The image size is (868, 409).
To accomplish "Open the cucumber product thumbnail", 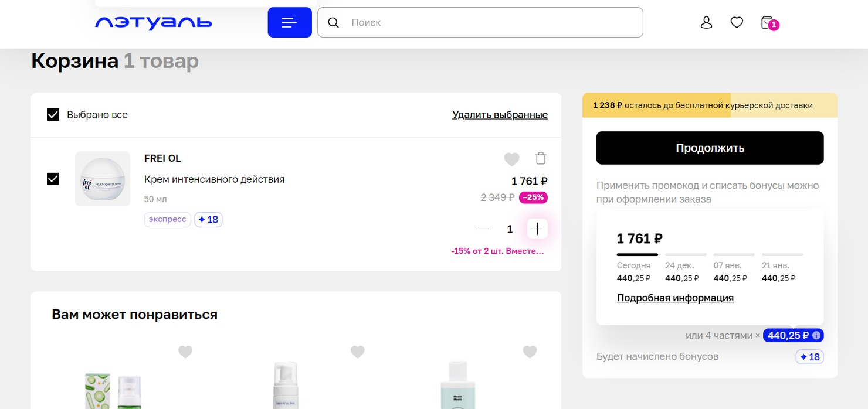I will pos(114,390).
